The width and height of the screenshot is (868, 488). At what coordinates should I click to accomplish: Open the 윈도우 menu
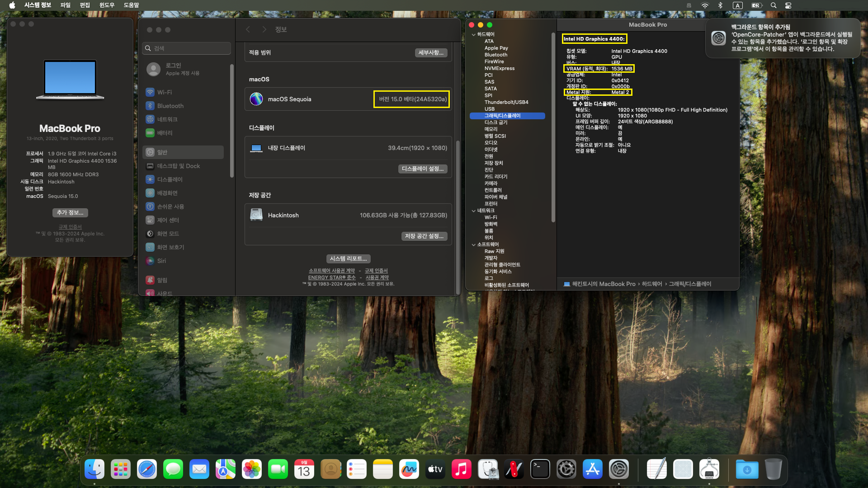tap(107, 5)
